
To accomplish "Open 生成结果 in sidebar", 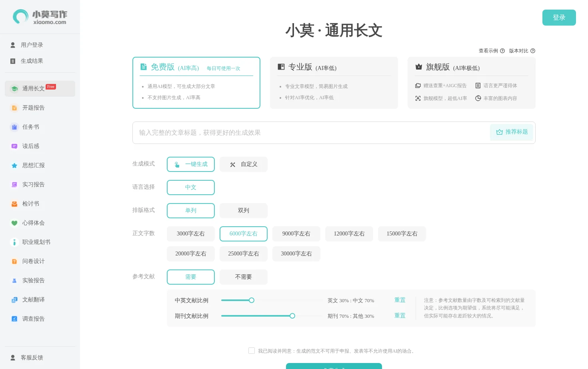I will tap(40, 61).
